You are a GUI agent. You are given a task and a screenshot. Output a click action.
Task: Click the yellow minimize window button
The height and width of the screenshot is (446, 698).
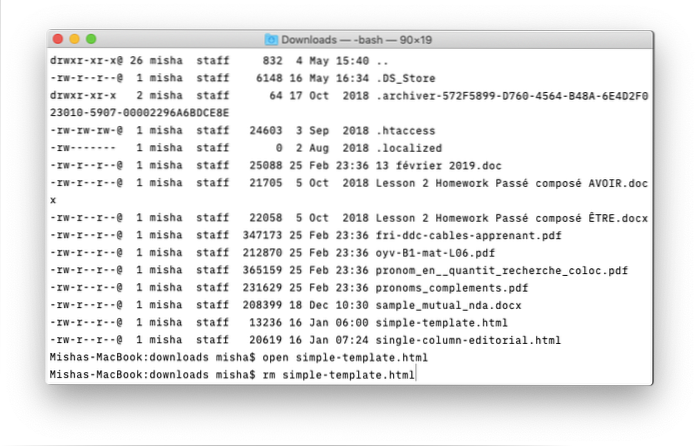click(74, 39)
